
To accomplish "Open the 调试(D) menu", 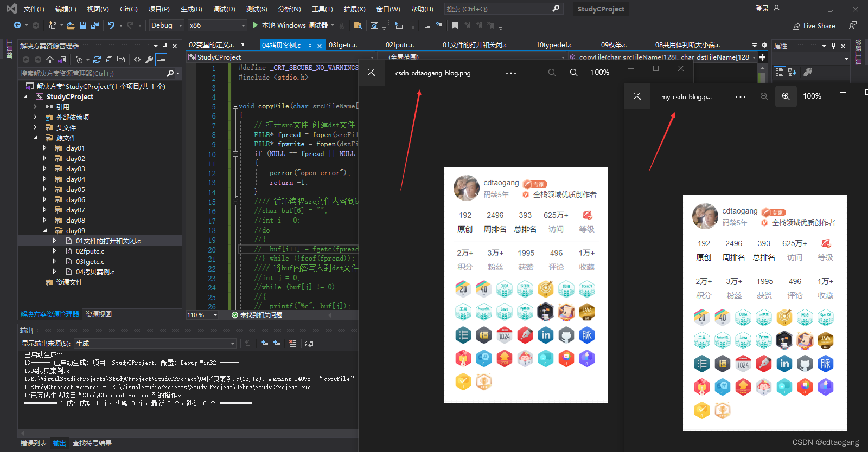I will click(224, 9).
